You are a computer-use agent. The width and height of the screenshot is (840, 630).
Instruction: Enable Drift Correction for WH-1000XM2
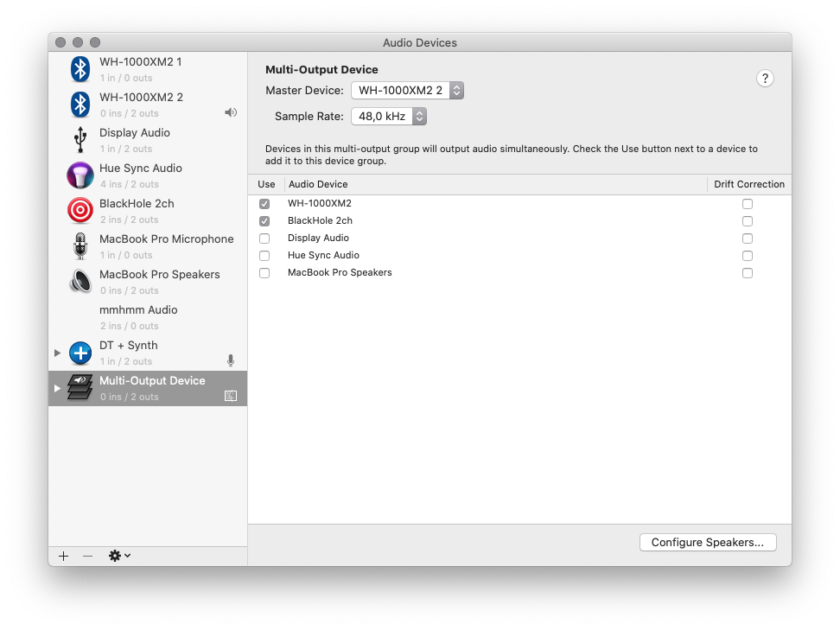coord(748,204)
